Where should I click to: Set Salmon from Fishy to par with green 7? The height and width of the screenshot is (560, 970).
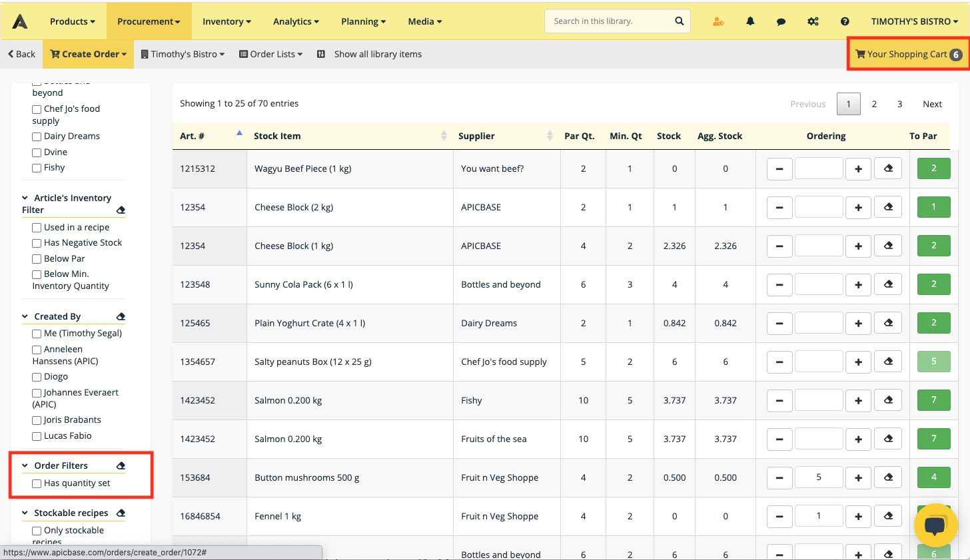click(x=933, y=400)
